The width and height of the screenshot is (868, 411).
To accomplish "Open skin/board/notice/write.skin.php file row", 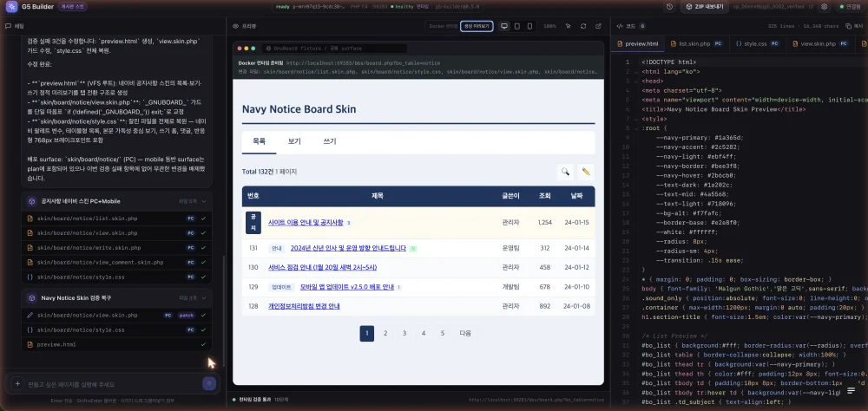I will coord(117,247).
